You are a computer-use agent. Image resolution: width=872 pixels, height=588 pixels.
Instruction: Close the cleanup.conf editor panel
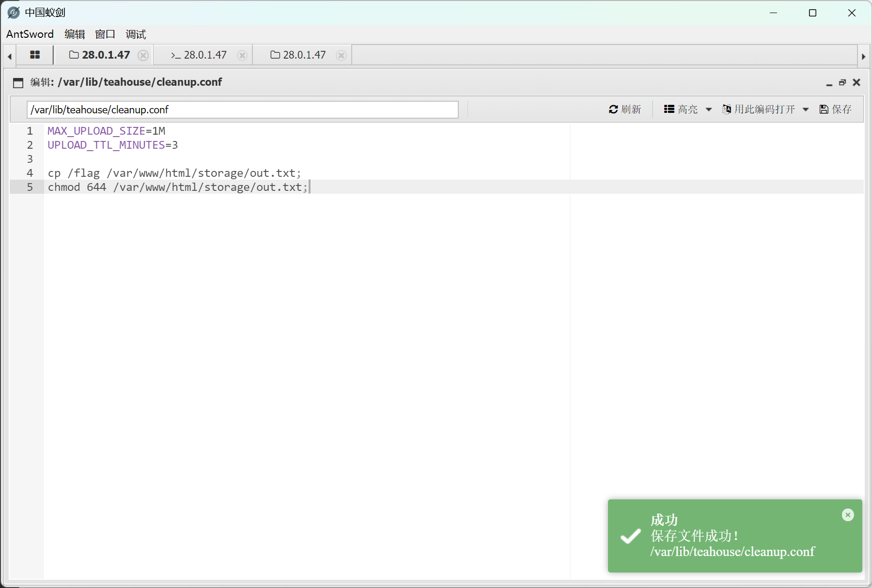856,82
